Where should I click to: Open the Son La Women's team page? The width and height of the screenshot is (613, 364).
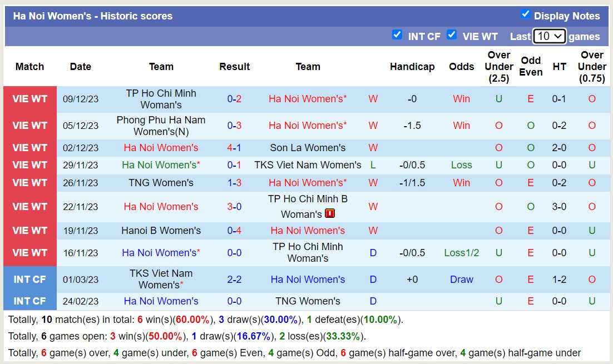point(308,147)
